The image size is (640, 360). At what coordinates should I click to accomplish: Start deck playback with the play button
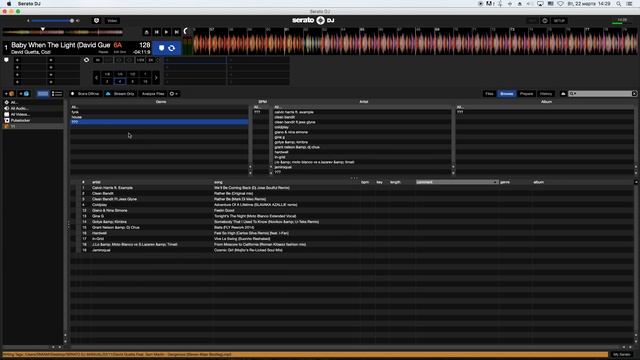click(167, 32)
